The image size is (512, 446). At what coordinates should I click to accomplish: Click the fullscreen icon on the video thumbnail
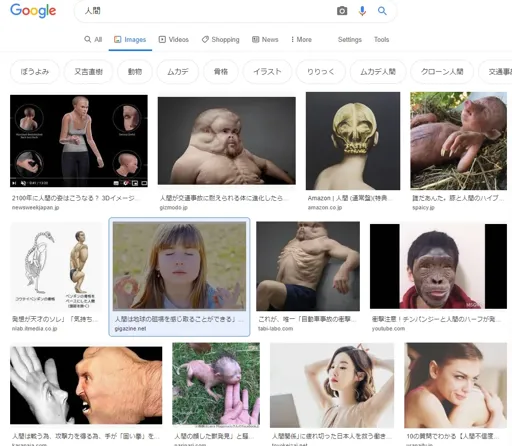pyautogui.click(x=144, y=183)
